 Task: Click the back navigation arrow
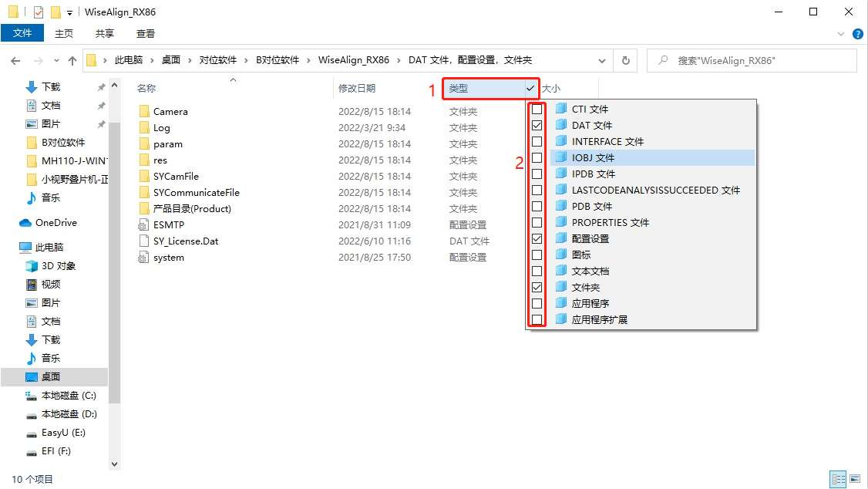pyautogui.click(x=15, y=60)
